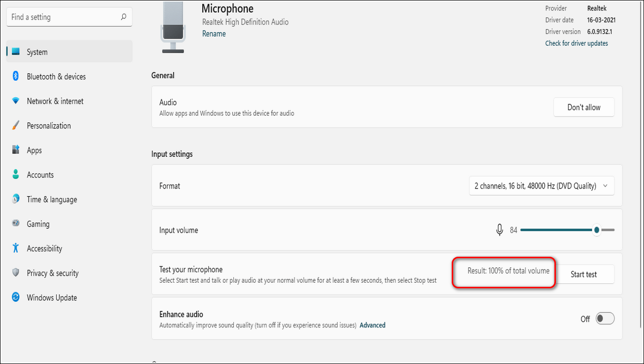This screenshot has width=644, height=364.
Task: Mute microphone using input volume icon
Action: [x=499, y=230]
